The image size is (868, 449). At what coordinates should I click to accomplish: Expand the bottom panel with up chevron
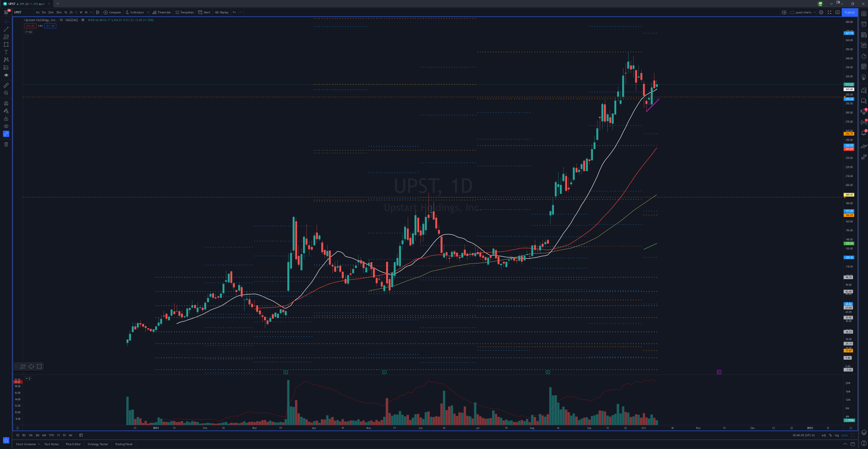tap(845, 444)
